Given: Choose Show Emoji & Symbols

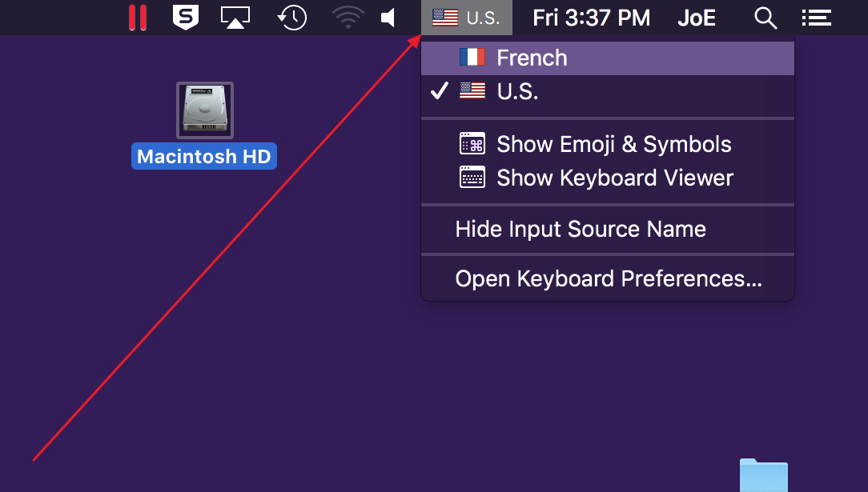Looking at the screenshot, I should click(x=613, y=144).
